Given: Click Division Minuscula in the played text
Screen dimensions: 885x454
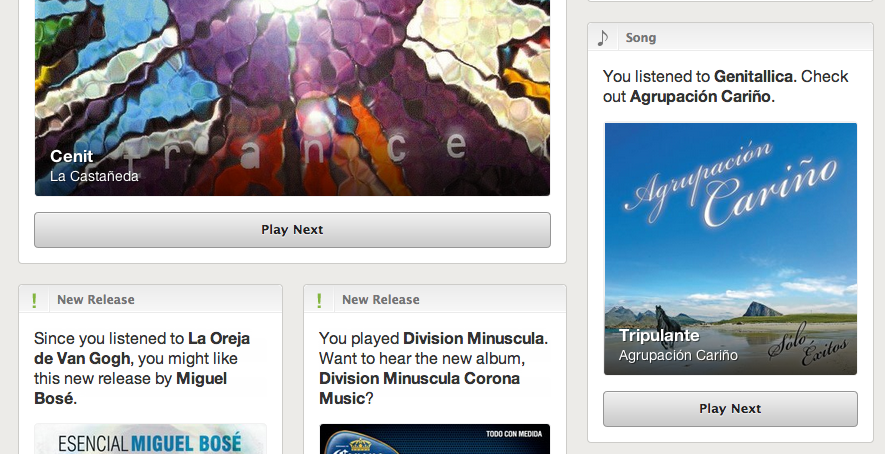Looking at the screenshot, I should pos(473,339).
